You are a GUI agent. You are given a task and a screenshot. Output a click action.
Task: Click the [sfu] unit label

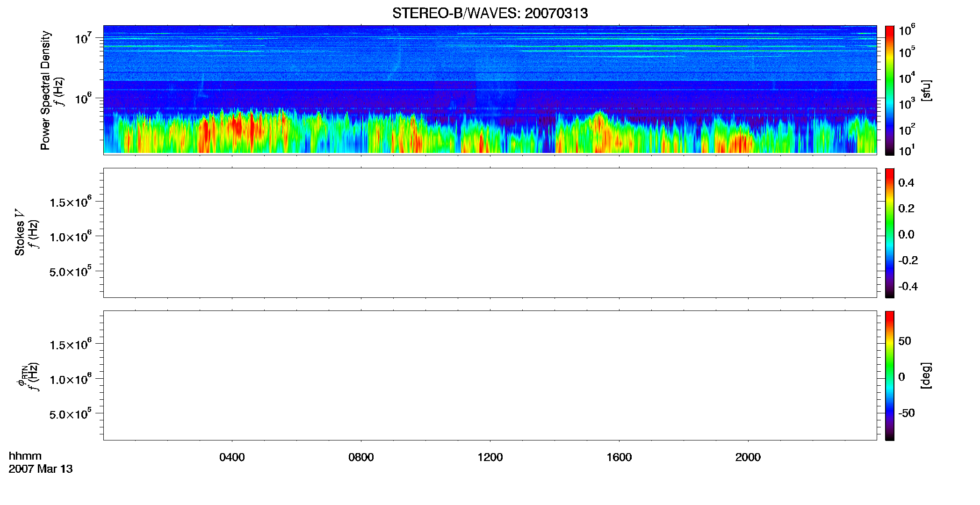click(x=926, y=90)
